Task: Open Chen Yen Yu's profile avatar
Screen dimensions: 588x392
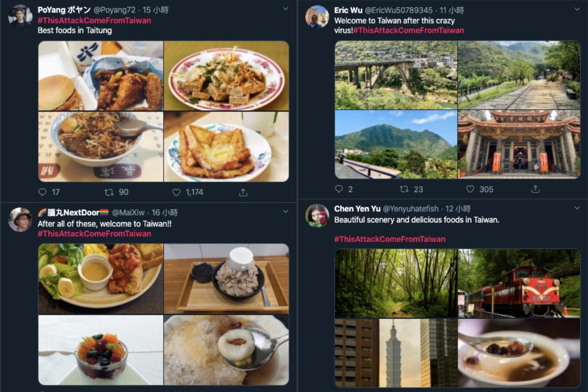Action: tap(317, 216)
